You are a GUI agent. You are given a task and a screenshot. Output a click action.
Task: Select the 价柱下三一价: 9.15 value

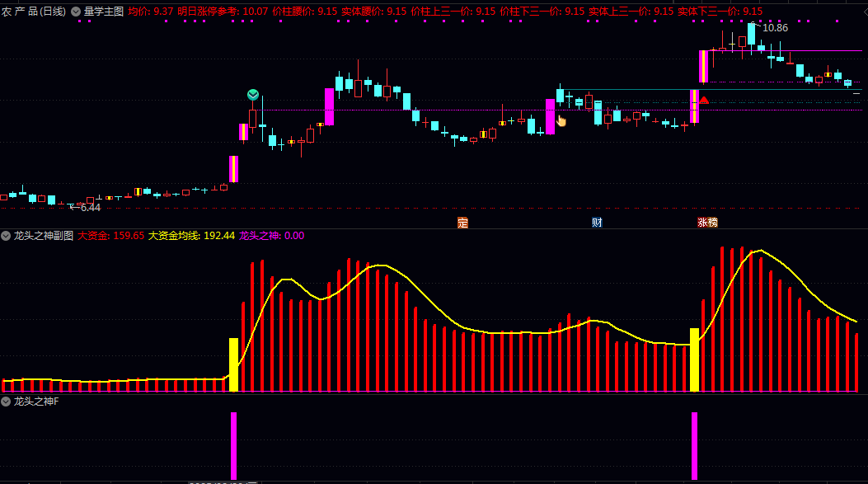pyautogui.click(x=542, y=12)
